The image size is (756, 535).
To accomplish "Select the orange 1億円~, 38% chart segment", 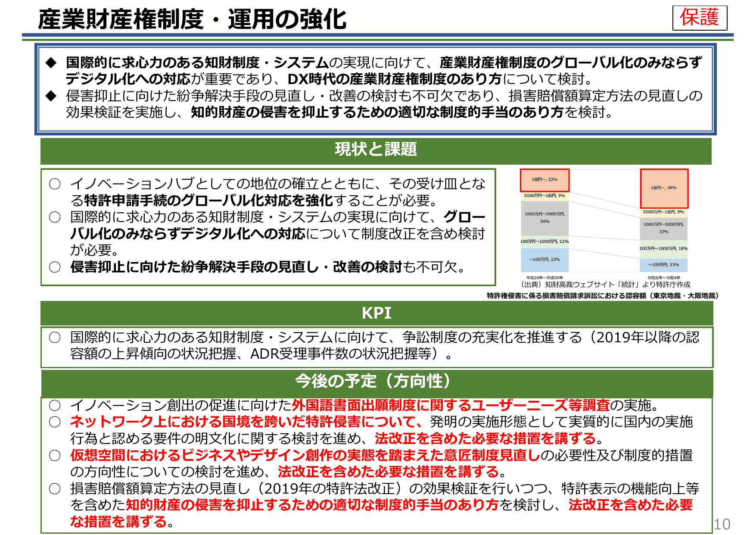I will click(663, 188).
